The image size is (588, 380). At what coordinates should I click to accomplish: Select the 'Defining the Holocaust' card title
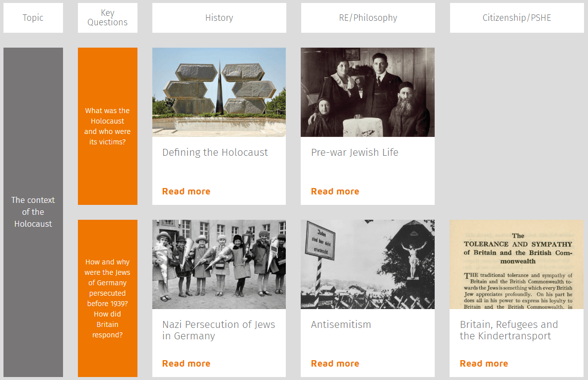click(215, 152)
